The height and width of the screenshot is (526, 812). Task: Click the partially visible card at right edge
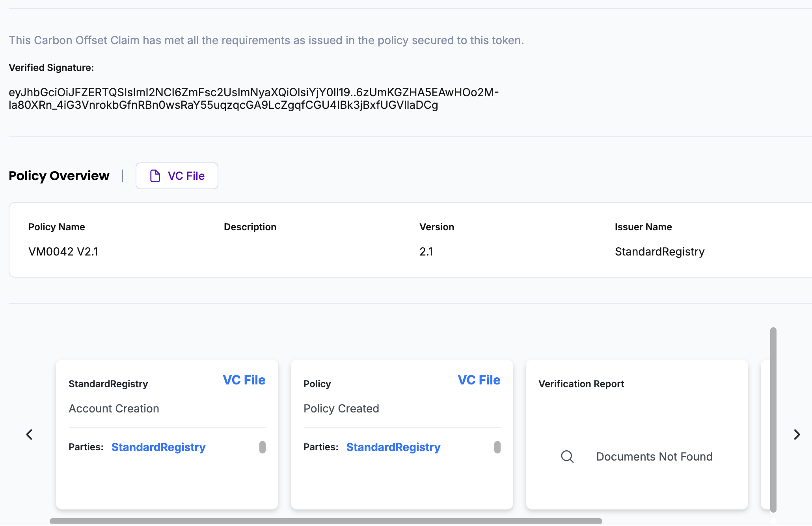pos(765,434)
